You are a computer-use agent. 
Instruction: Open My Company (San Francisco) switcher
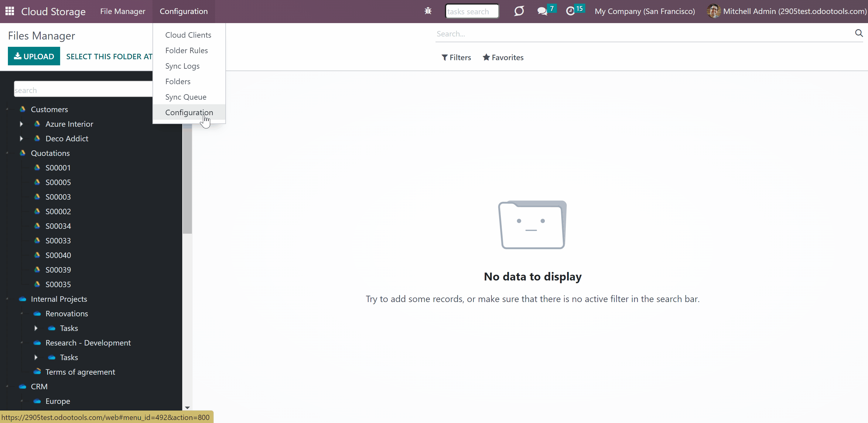[644, 11]
